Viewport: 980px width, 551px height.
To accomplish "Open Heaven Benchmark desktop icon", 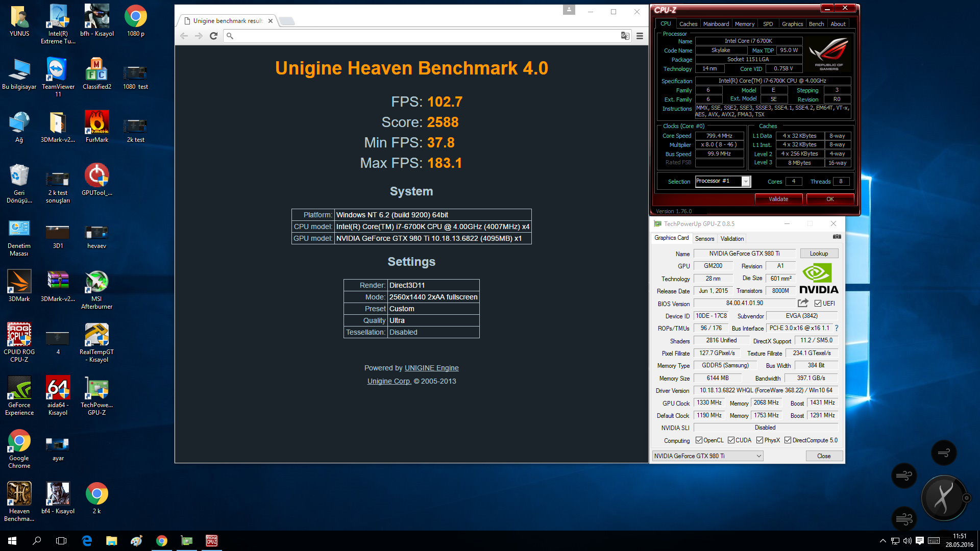I will tap(19, 502).
